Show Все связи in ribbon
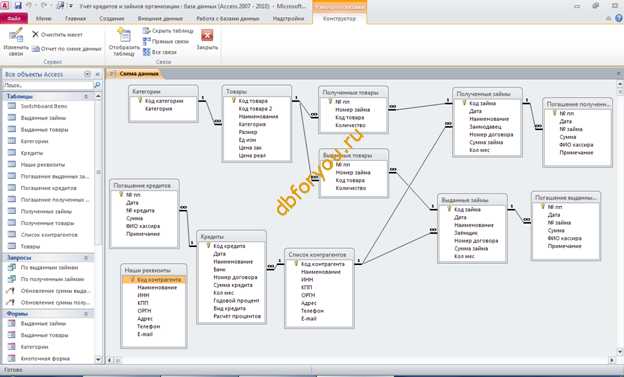This screenshot has width=624, height=377. tap(160, 52)
